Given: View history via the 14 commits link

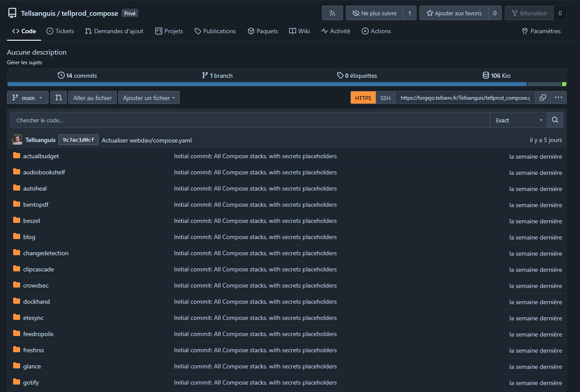Looking at the screenshot, I should [x=77, y=75].
